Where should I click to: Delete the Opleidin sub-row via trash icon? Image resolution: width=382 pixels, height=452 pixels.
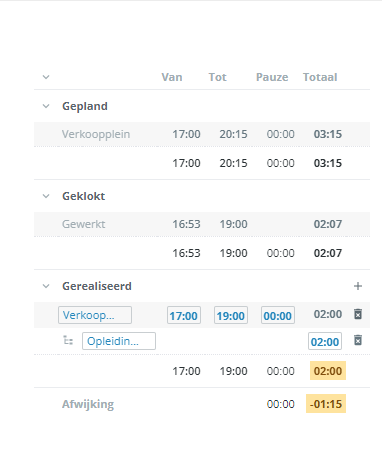pyautogui.click(x=358, y=340)
